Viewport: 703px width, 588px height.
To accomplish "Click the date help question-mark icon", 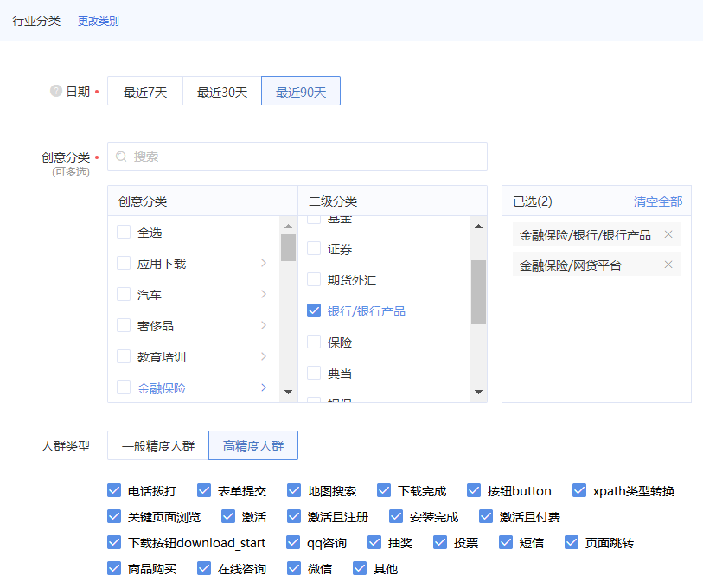I will click(56, 91).
